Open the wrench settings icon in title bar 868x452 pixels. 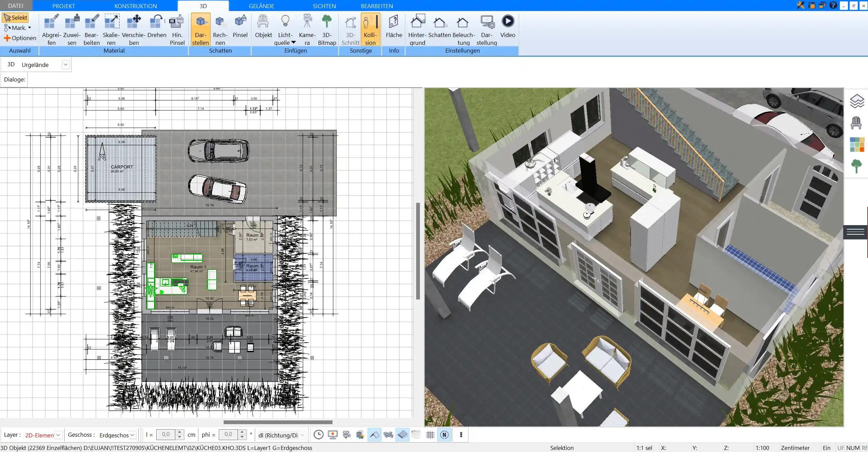point(801,5)
